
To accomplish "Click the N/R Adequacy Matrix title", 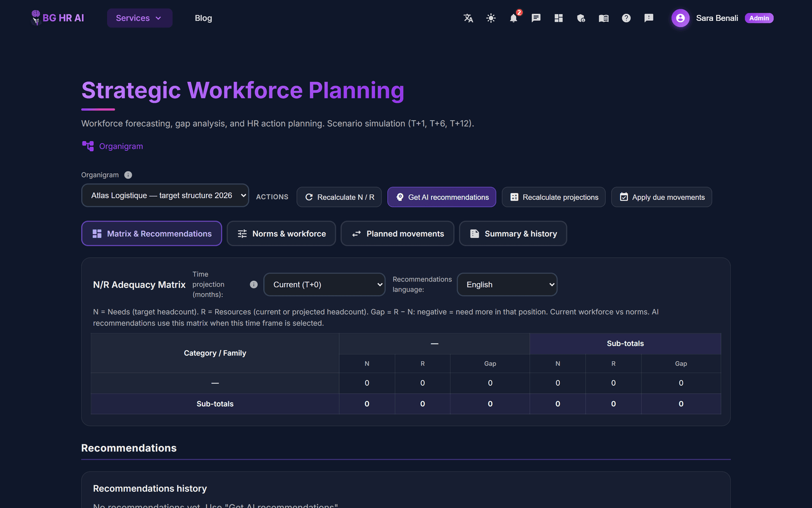I will 139,285.
